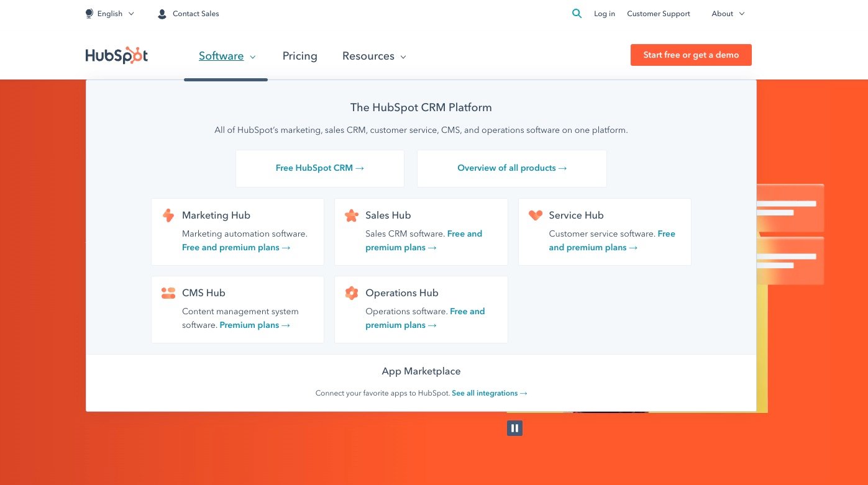Image resolution: width=868 pixels, height=485 pixels.
Task: Click the Sales Hub starburst icon
Action: (352, 215)
